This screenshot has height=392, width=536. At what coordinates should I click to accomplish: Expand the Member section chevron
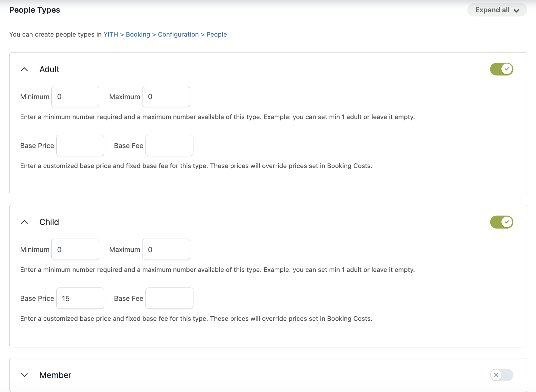(24, 375)
